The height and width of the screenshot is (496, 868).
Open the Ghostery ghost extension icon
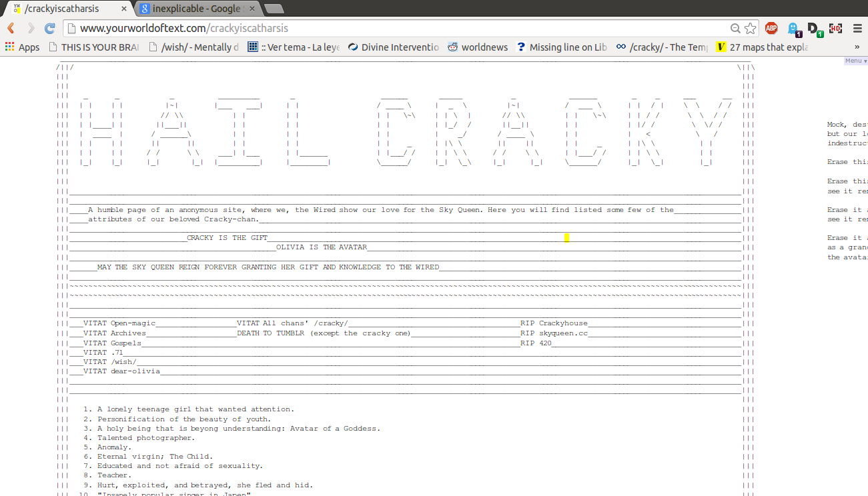tap(793, 29)
